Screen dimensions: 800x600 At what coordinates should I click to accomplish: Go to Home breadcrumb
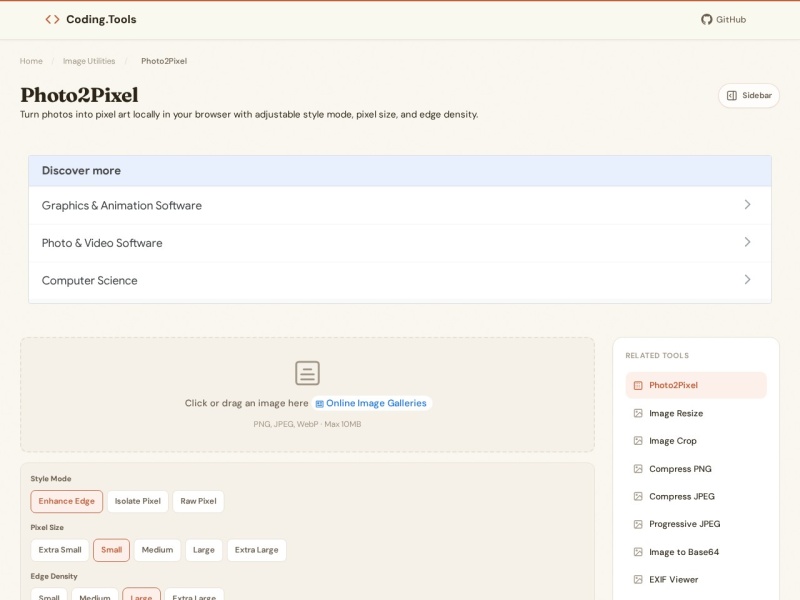(x=31, y=61)
